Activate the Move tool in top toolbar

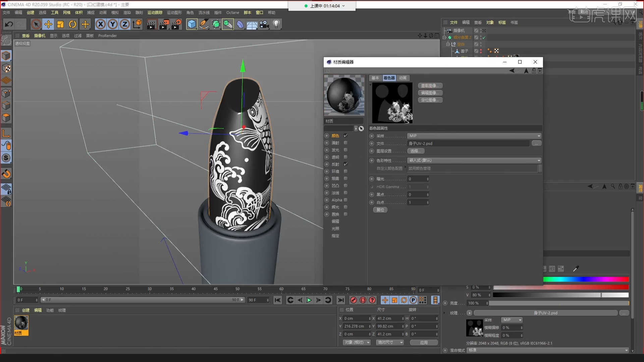click(x=48, y=24)
